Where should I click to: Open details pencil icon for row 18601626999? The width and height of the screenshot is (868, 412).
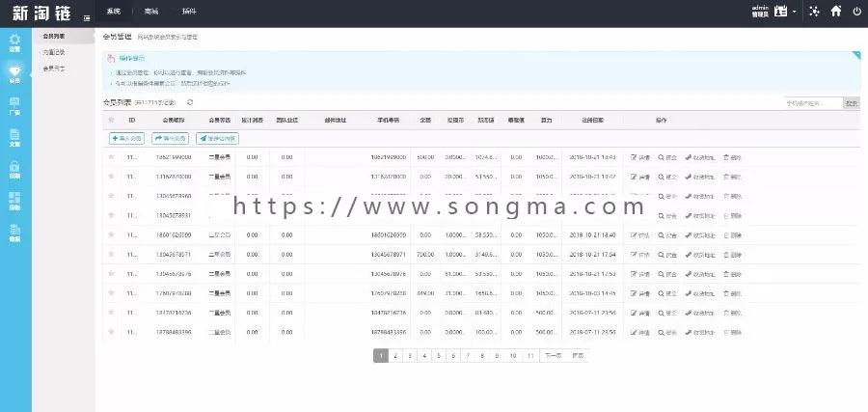pos(634,235)
